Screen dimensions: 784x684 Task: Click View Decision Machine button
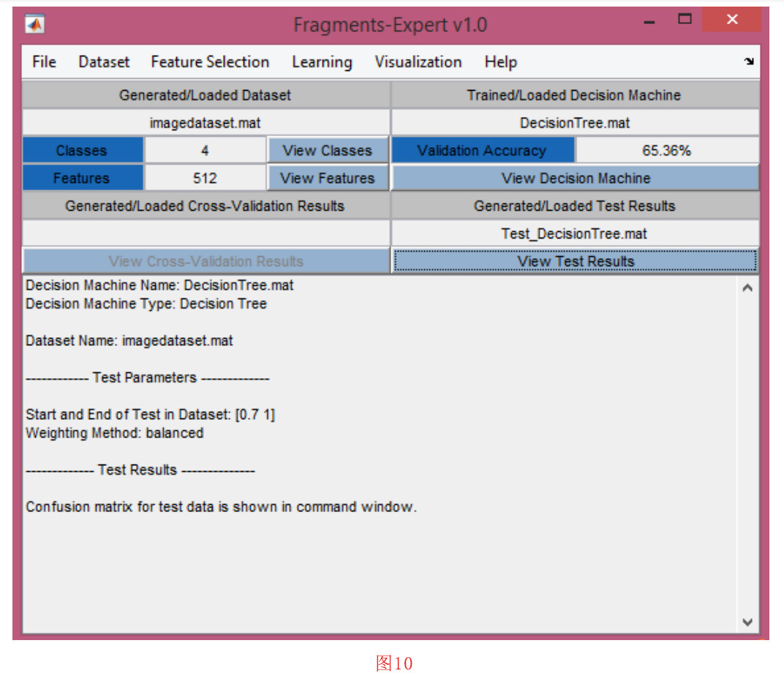576,178
